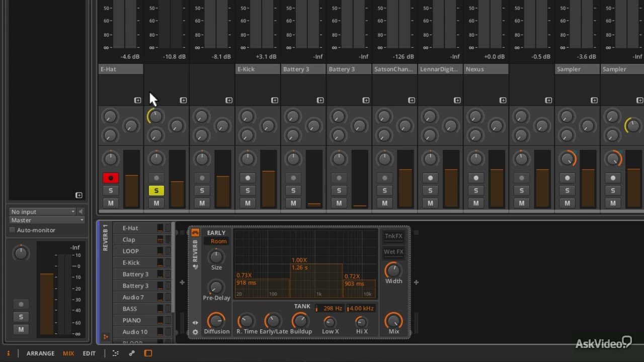Open the Wet FX chain slot
Viewport: 644px width, 362px height.
tap(393, 252)
